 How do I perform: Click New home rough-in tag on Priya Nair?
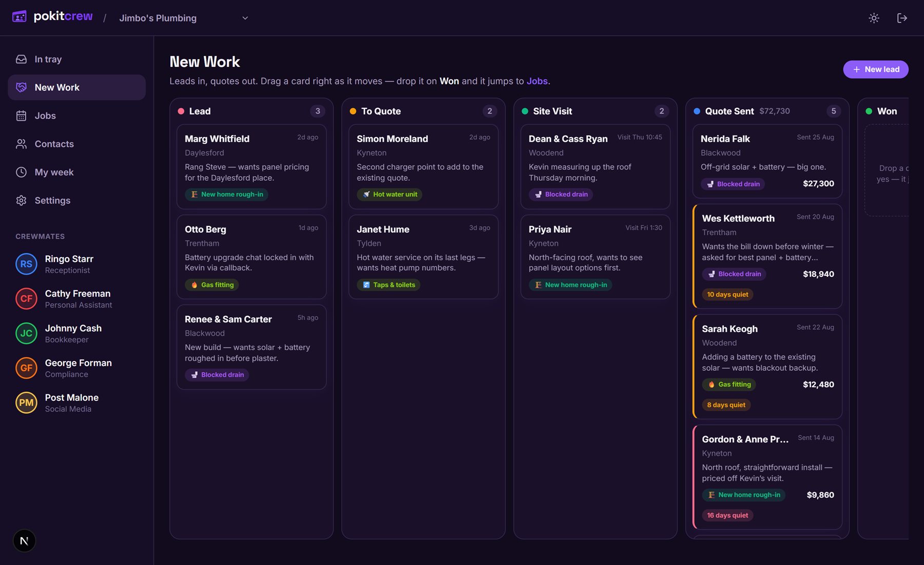[570, 285]
